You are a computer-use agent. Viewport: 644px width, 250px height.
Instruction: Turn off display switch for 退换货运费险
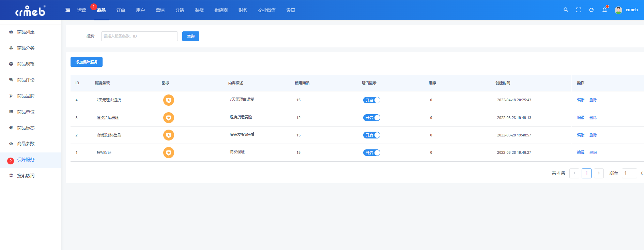371,118
